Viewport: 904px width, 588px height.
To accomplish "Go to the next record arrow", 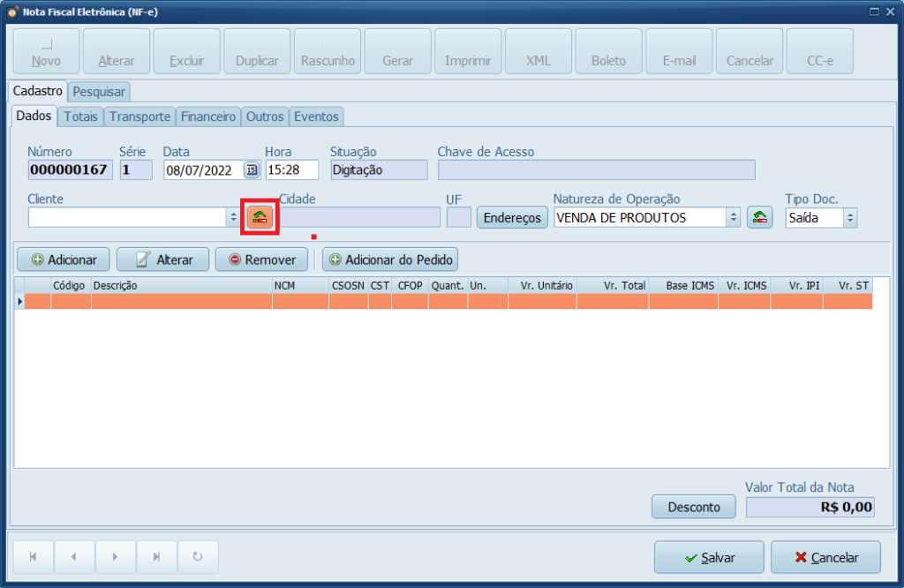I will coord(116,557).
